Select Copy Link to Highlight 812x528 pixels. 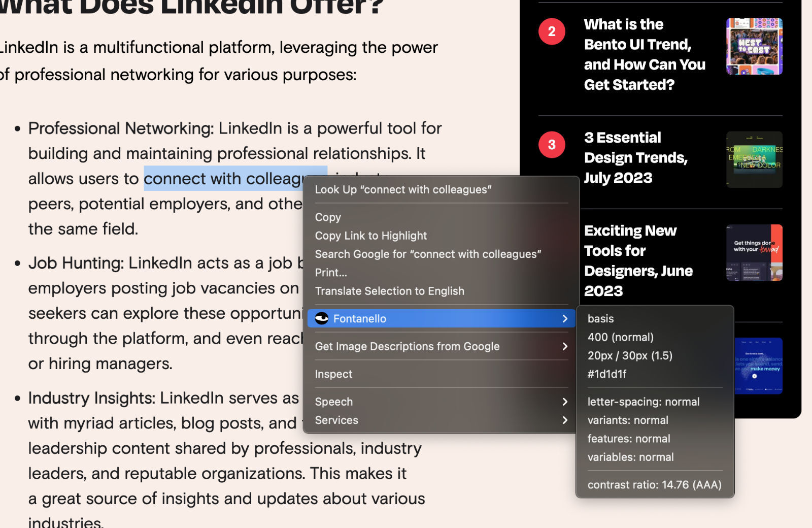coord(370,236)
